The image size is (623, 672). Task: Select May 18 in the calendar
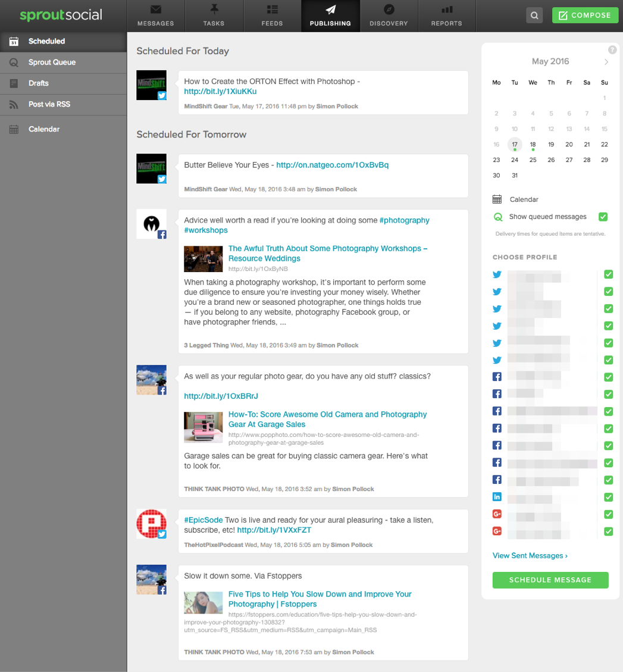coord(533,145)
